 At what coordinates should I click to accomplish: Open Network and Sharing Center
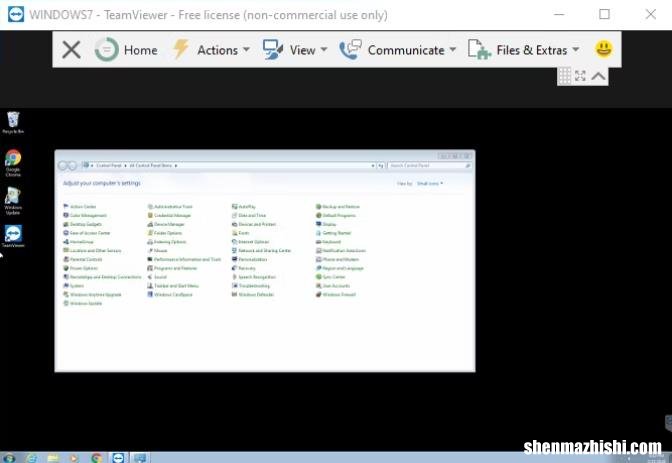261,251
